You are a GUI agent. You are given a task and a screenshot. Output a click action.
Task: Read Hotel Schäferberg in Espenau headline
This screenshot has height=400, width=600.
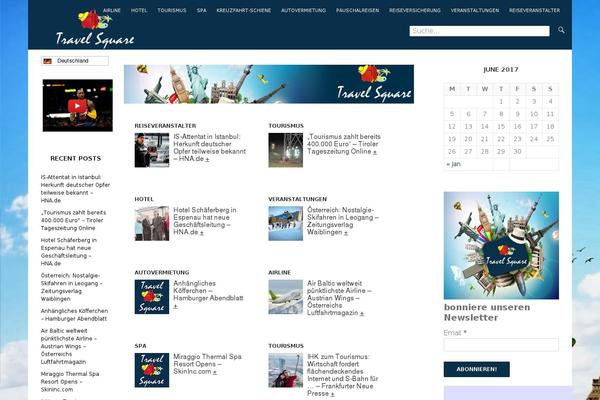pyautogui.click(x=204, y=221)
